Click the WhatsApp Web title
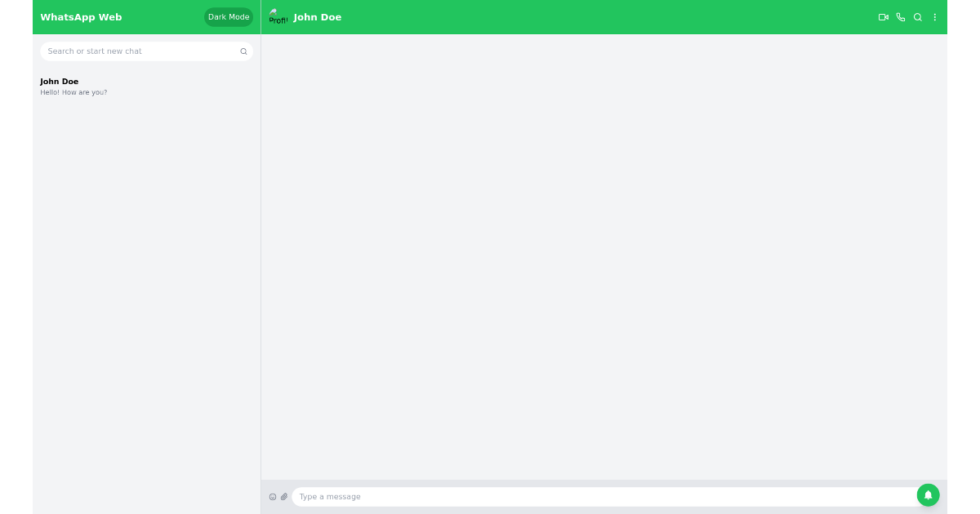The width and height of the screenshot is (980, 514). coord(81,16)
